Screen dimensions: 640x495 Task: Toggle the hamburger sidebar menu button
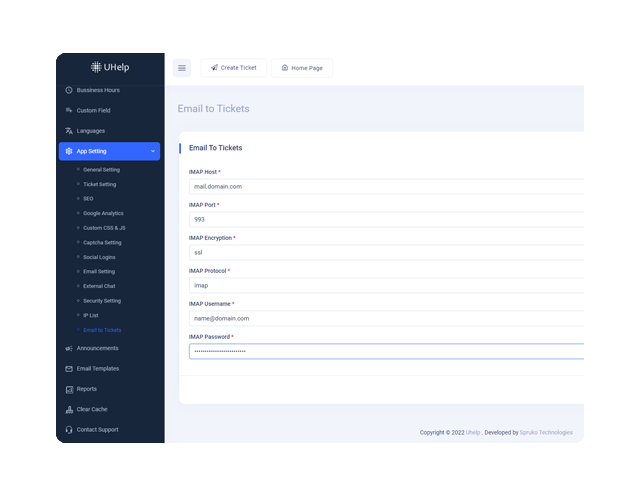[182, 68]
